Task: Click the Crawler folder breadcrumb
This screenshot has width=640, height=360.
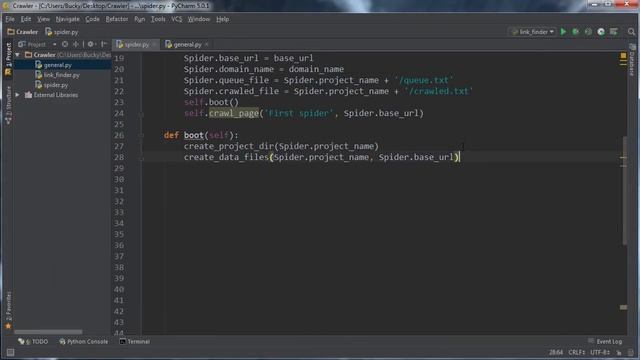Action: pos(23,31)
